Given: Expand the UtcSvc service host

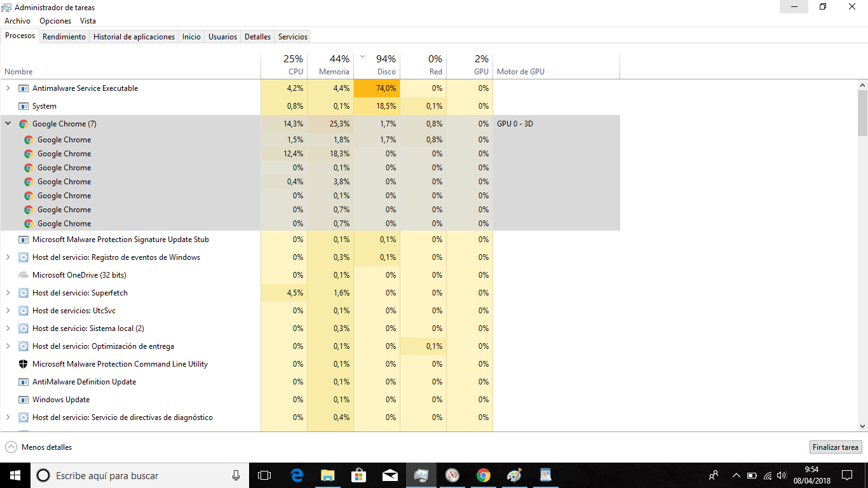Looking at the screenshot, I should click(x=8, y=311).
